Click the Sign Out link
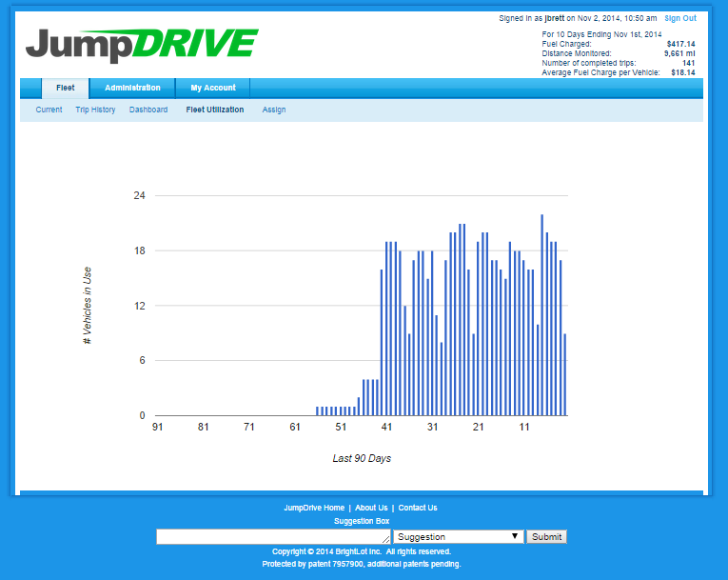The height and width of the screenshot is (580, 728). click(x=680, y=18)
